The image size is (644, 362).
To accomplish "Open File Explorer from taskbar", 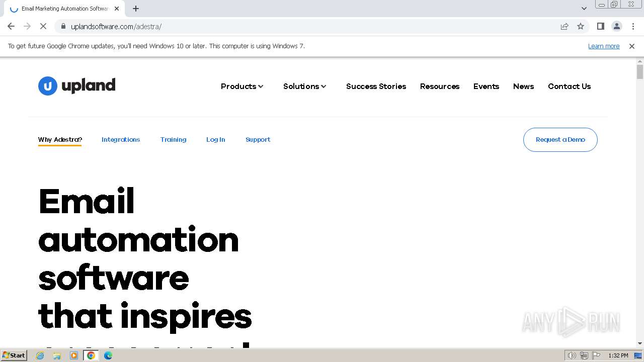I will pos(57,355).
